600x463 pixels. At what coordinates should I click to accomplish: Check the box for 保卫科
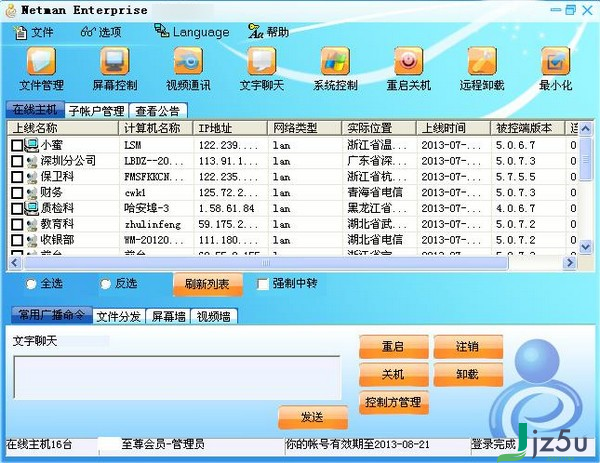click(x=17, y=177)
